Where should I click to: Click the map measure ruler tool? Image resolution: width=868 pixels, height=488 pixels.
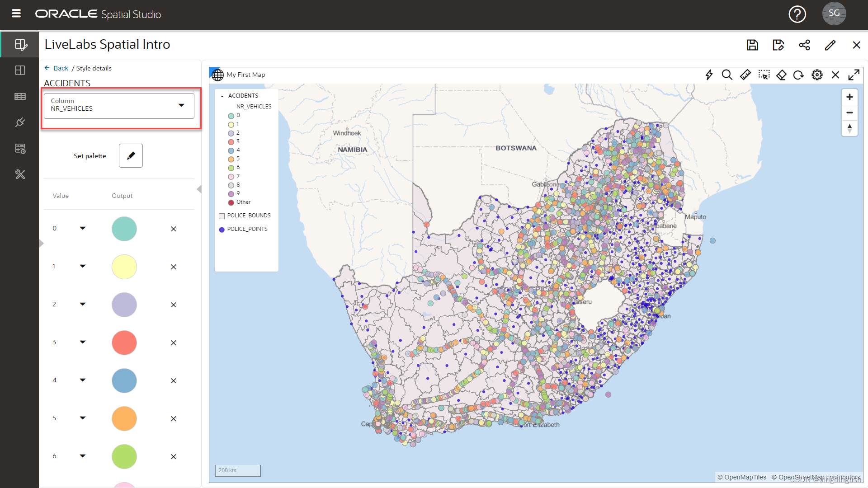tap(745, 75)
